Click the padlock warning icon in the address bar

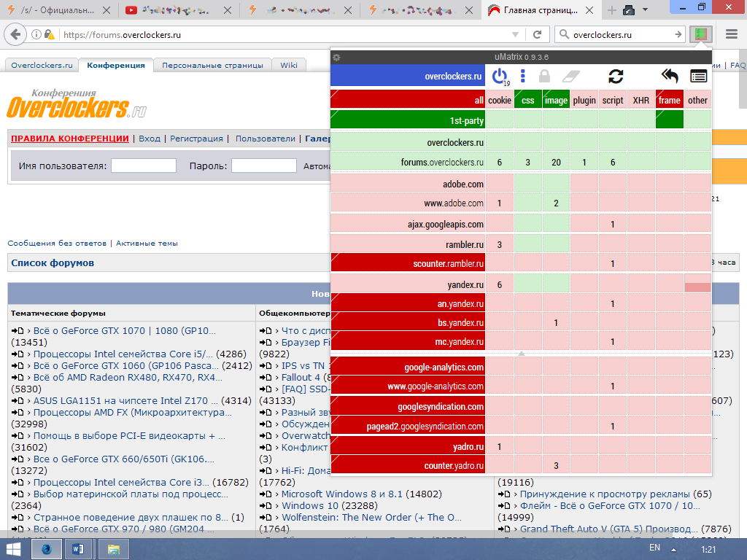tap(49, 34)
